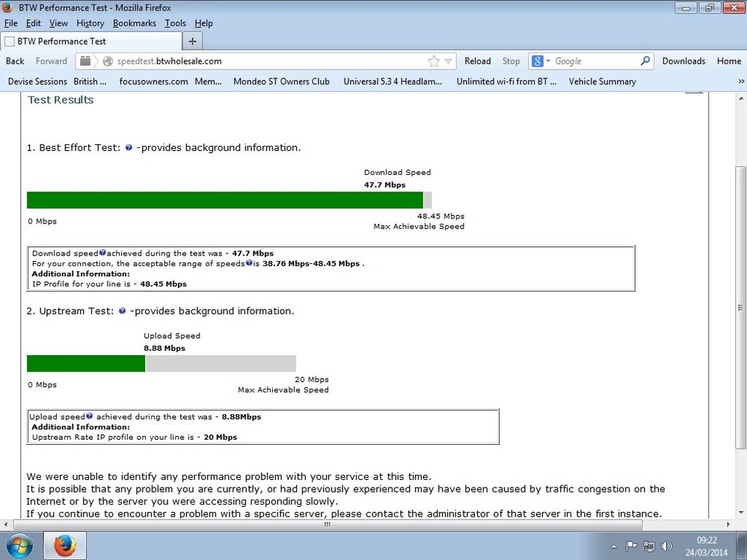Open the focusowners.com bookmark

point(153,81)
